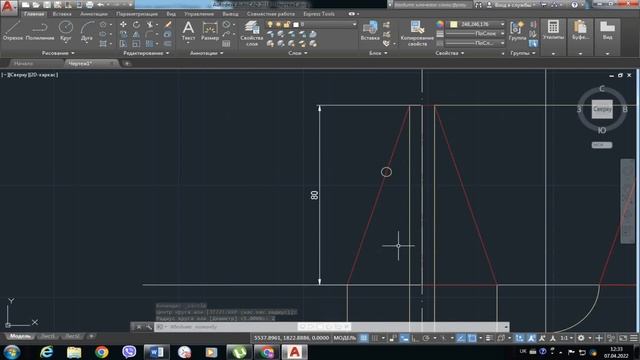Click the Undo arrow in quick access toolbar
640x360 pixels.
100,5
